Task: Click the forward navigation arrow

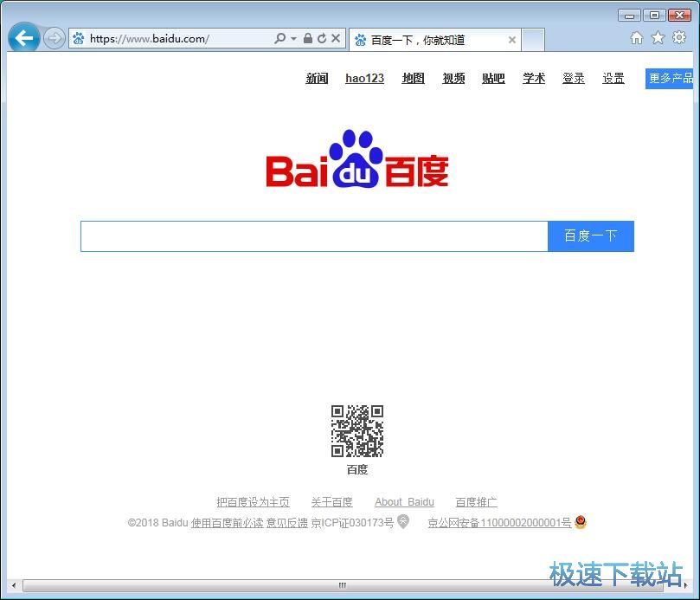Action: pos(55,38)
